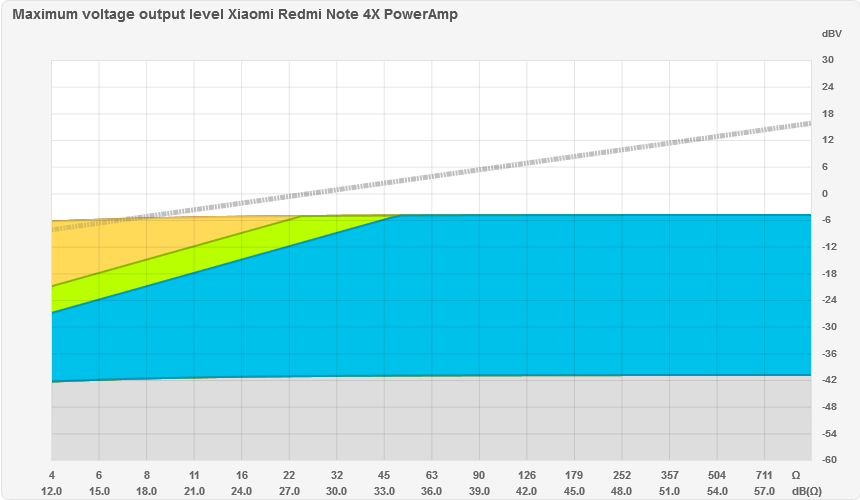The image size is (860, 500).
Task: Select the 711 ohm horizontal axis label
Action: [x=764, y=475]
